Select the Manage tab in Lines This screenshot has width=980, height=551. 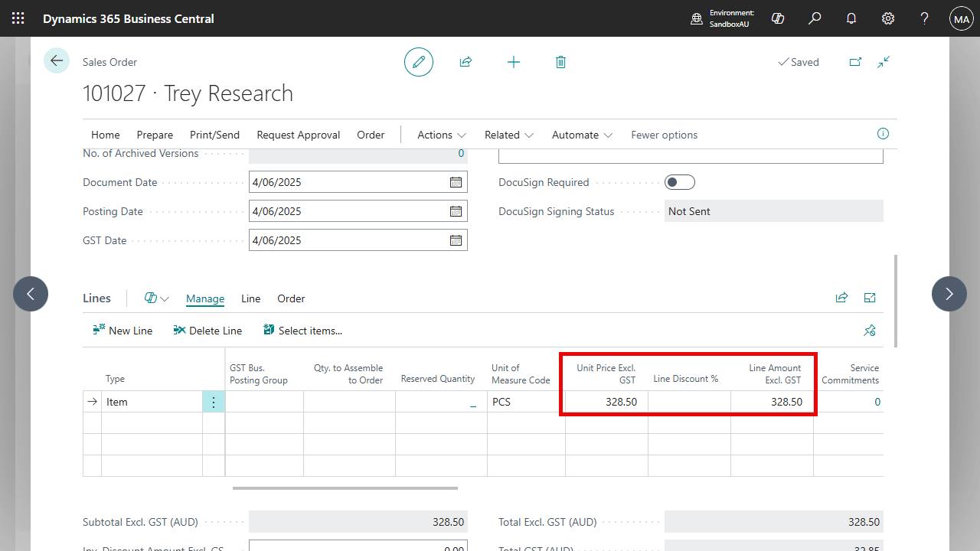pos(205,298)
